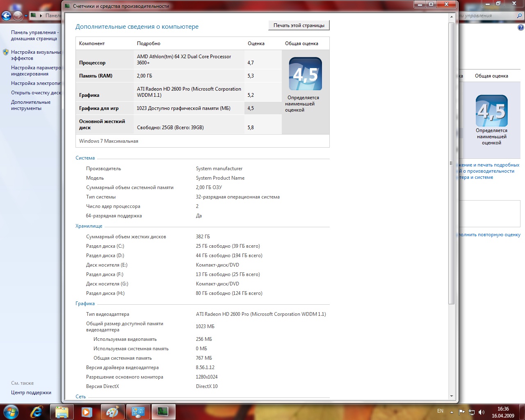The image size is (525, 420).
Task: Click the Подробно column header
Action: pos(148,43)
